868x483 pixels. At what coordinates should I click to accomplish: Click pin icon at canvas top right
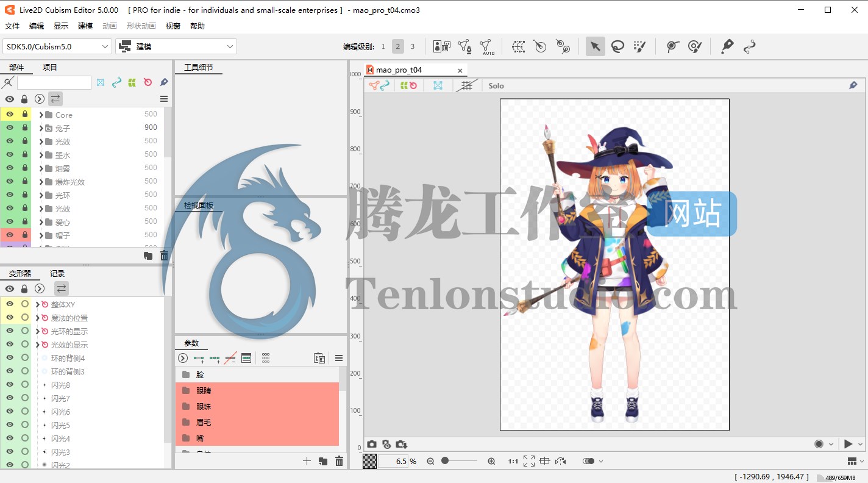(853, 85)
